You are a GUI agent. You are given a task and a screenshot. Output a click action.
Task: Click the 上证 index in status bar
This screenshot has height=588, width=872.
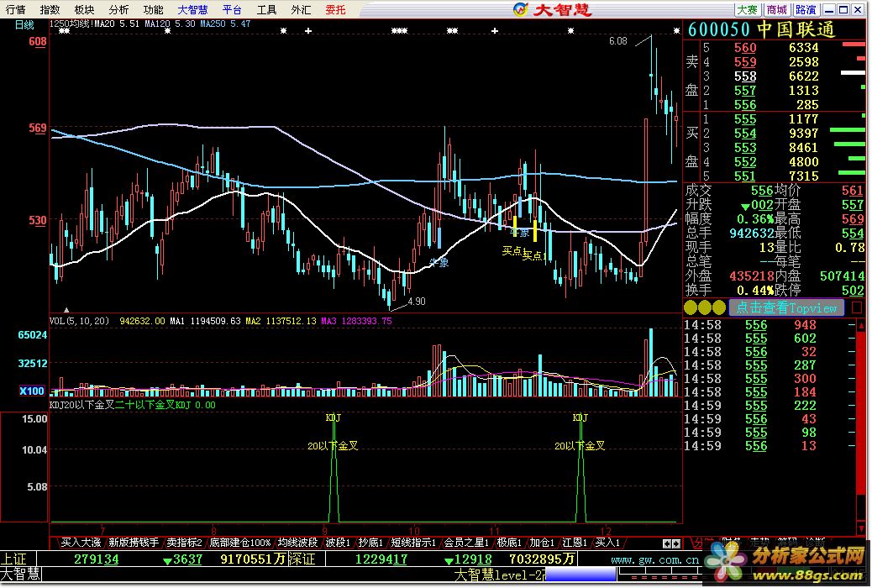14,559
